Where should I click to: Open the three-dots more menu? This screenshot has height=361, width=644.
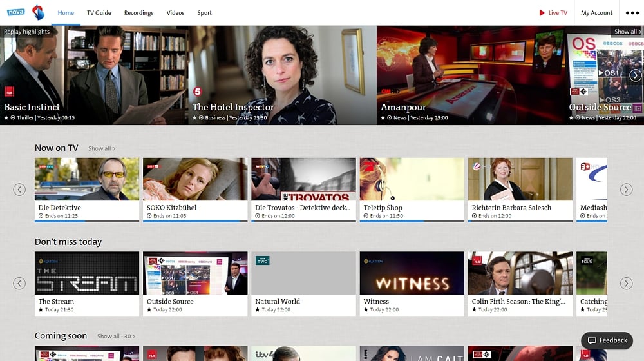point(632,13)
